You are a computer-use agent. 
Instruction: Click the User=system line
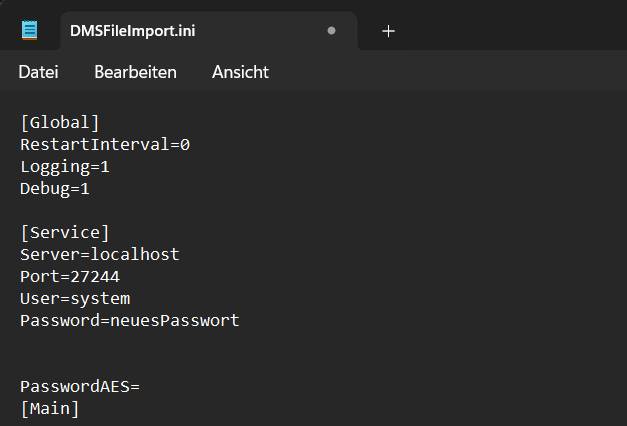click(x=75, y=299)
